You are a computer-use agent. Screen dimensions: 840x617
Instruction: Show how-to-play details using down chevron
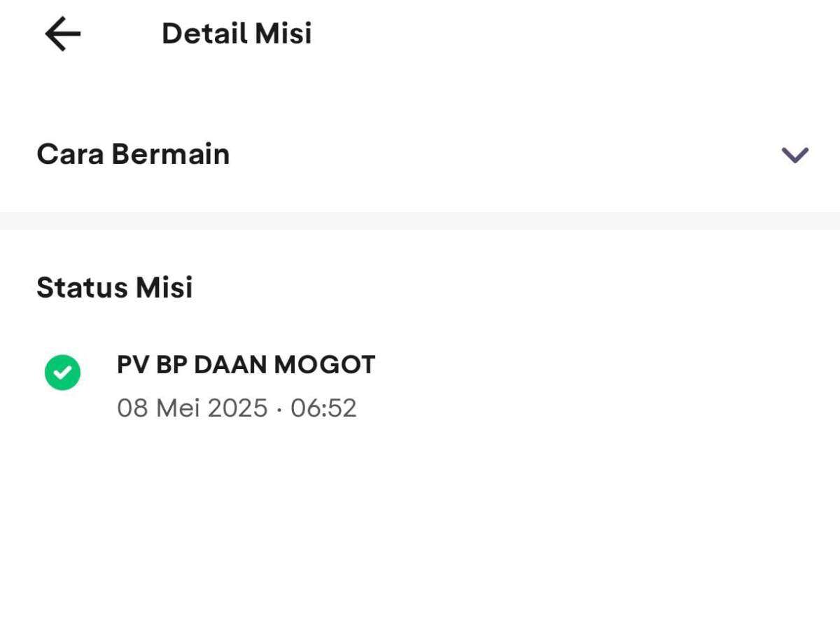coord(794,155)
